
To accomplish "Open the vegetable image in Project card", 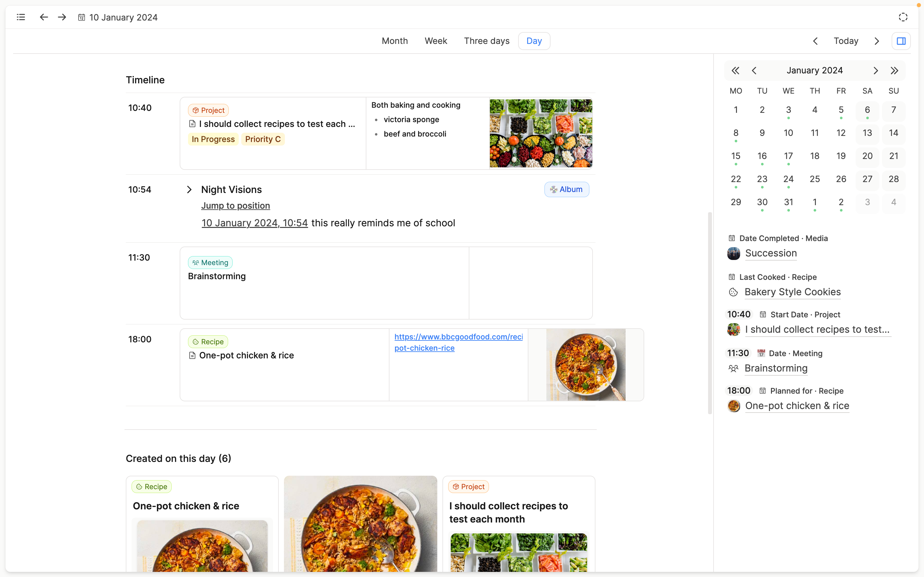I will click(541, 133).
